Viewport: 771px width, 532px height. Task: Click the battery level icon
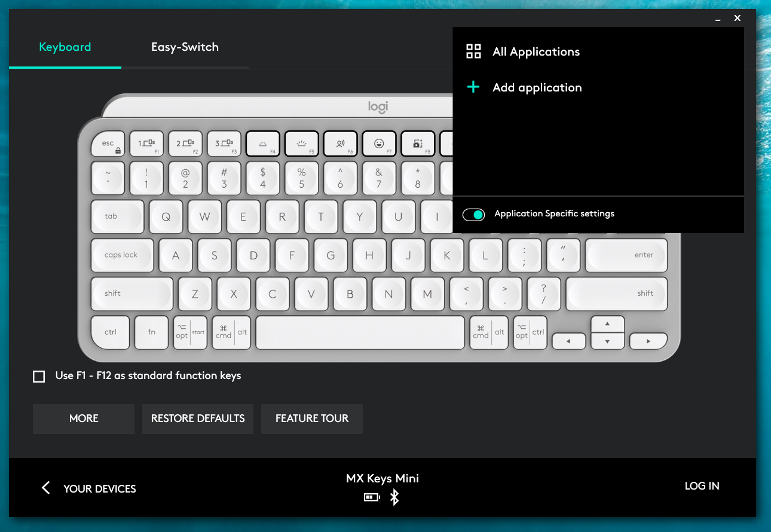[x=372, y=497]
